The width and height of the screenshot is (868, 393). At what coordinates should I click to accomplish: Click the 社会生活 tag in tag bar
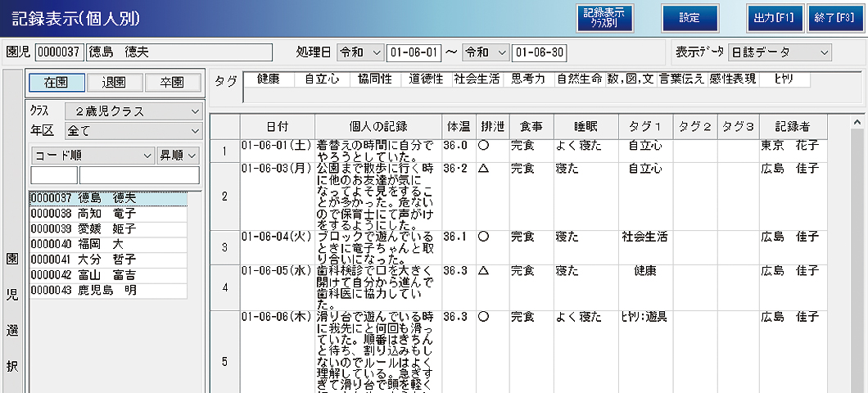(x=477, y=79)
